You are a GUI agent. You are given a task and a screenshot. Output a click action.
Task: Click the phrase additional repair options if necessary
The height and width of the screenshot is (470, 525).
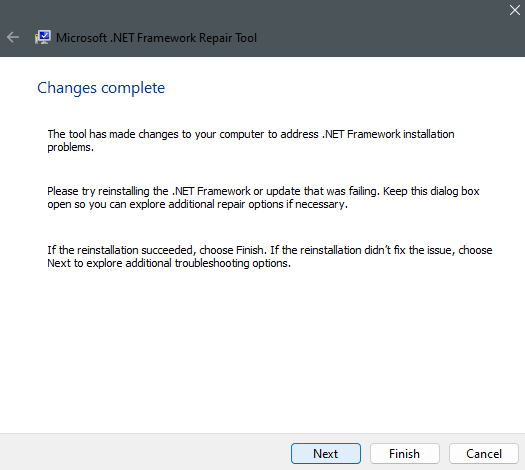click(258, 204)
